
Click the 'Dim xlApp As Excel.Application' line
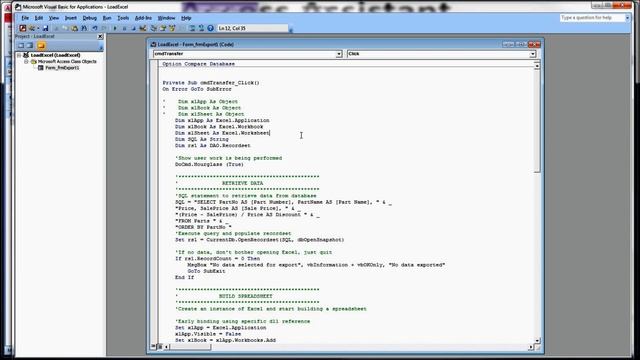[x=222, y=120]
